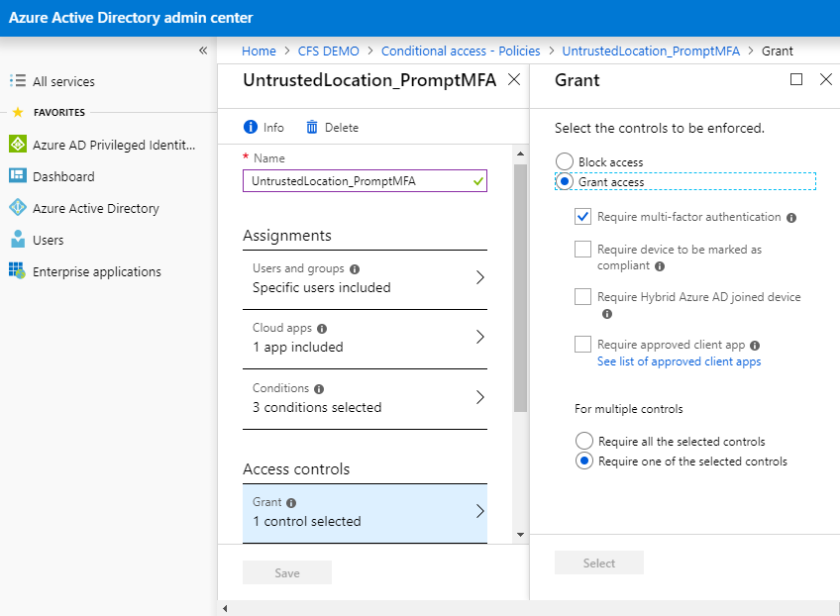Click the Users person icon
Image resolution: width=840 pixels, height=616 pixels.
pyautogui.click(x=18, y=239)
